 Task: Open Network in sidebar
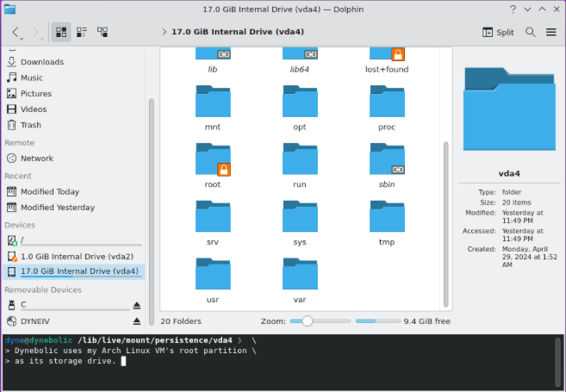point(74,159)
